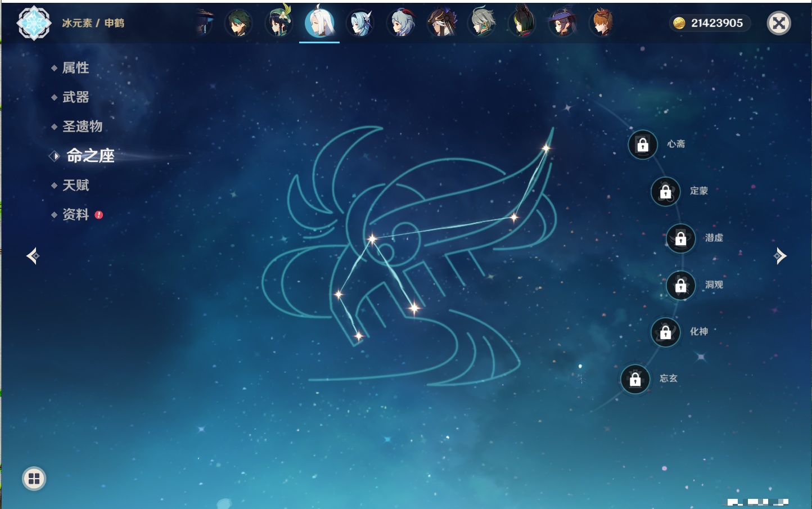Choose Eula's avatar with light blue hair
Image resolution: width=812 pixels, height=509 pixels.
360,23
